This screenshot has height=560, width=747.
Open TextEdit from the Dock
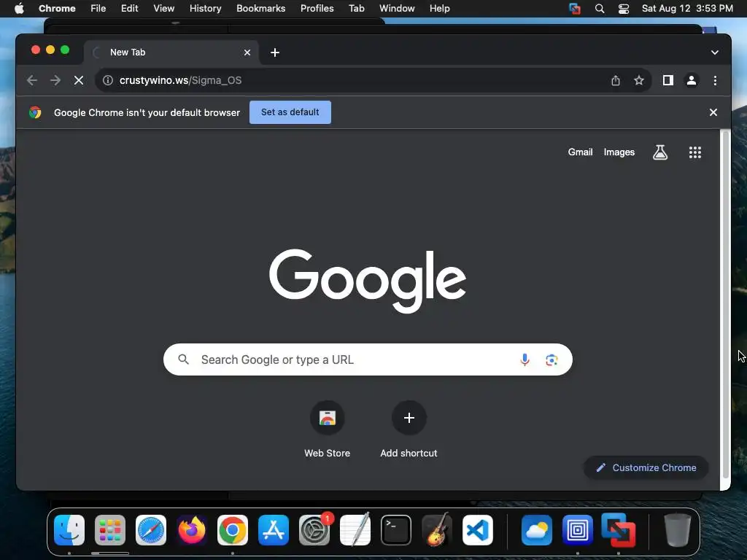pyautogui.click(x=355, y=530)
